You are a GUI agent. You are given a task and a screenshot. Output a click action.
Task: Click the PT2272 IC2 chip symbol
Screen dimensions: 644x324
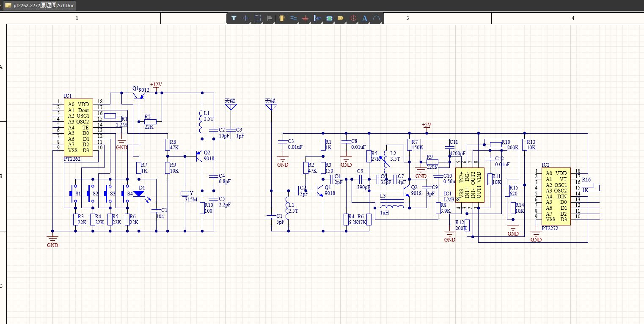[556, 196]
